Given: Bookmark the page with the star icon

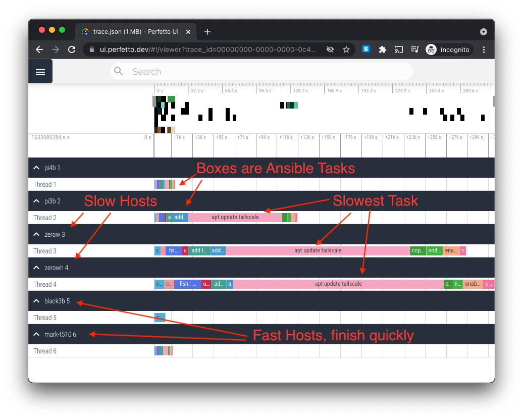Looking at the screenshot, I should pos(346,49).
